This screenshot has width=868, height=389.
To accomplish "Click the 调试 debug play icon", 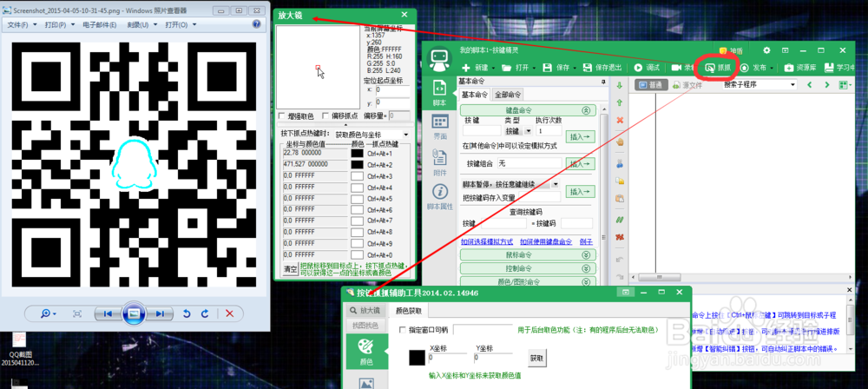I will pyautogui.click(x=638, y=68).
